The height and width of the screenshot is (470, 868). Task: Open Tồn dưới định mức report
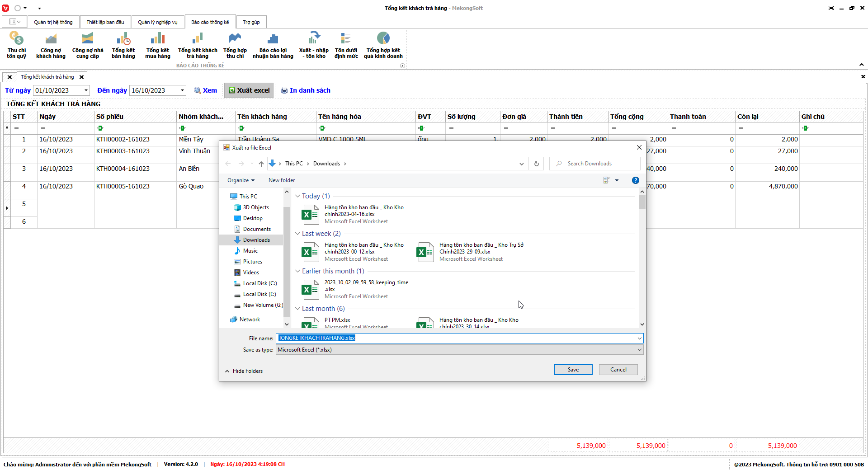tap(346, 45)
